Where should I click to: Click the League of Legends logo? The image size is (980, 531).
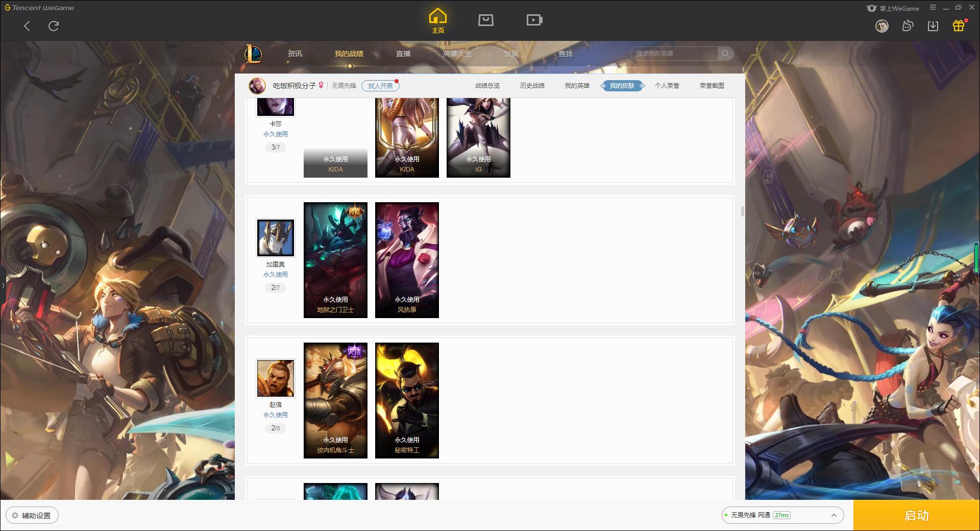point(253,54)
